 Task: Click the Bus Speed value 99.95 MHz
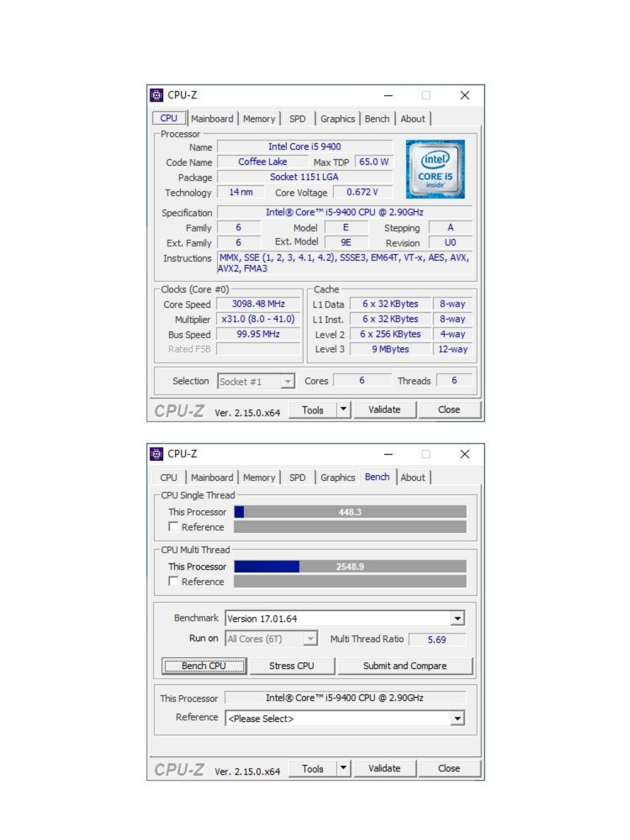tap(258, 334)
